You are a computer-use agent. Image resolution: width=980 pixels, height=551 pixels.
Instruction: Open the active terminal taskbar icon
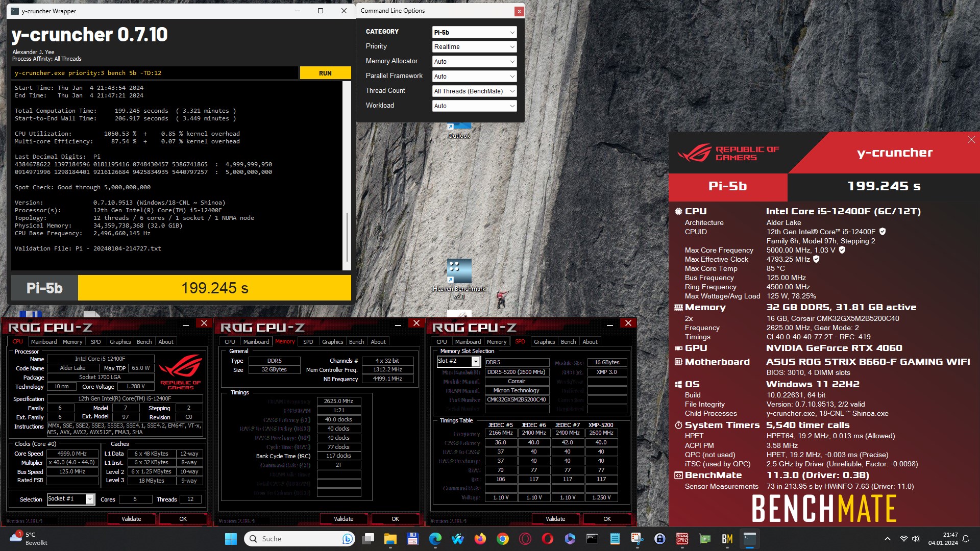coord(750,539)
